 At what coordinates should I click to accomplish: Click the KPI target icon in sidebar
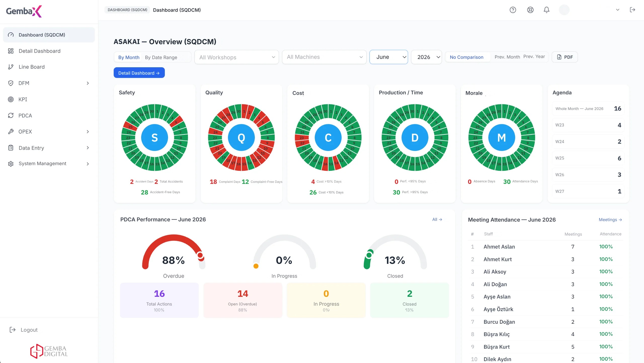[11, 99]
